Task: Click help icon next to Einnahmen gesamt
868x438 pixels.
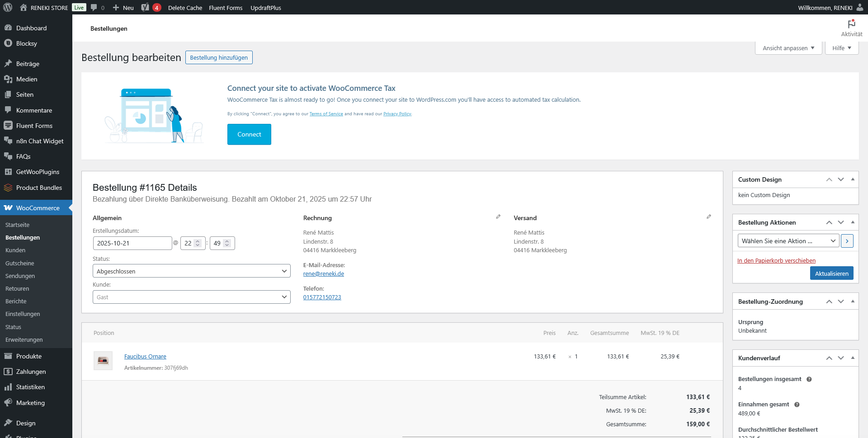Action: pyautogui.click(x=797, y=405)
